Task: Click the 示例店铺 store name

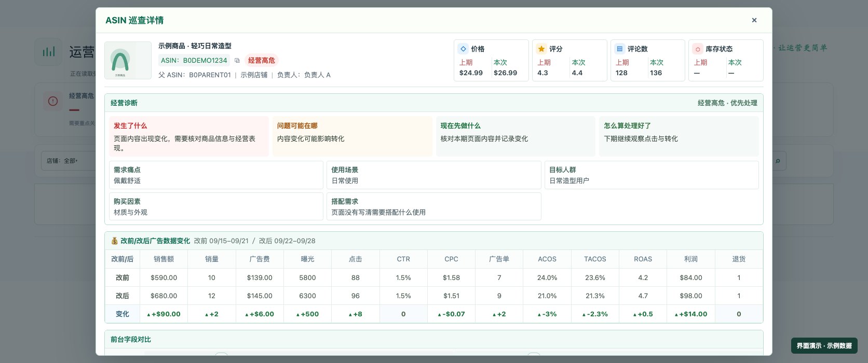Action: (x=254, y=75)
